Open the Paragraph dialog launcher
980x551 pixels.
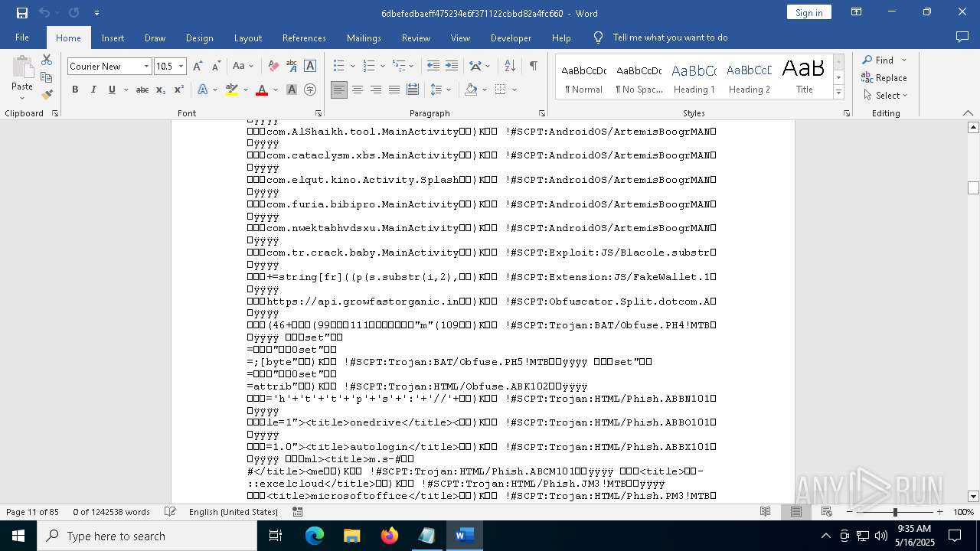tap(542, 113)
